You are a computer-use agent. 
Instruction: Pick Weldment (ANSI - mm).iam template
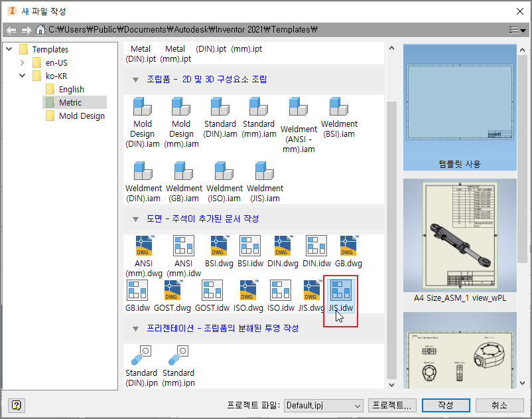299,125
